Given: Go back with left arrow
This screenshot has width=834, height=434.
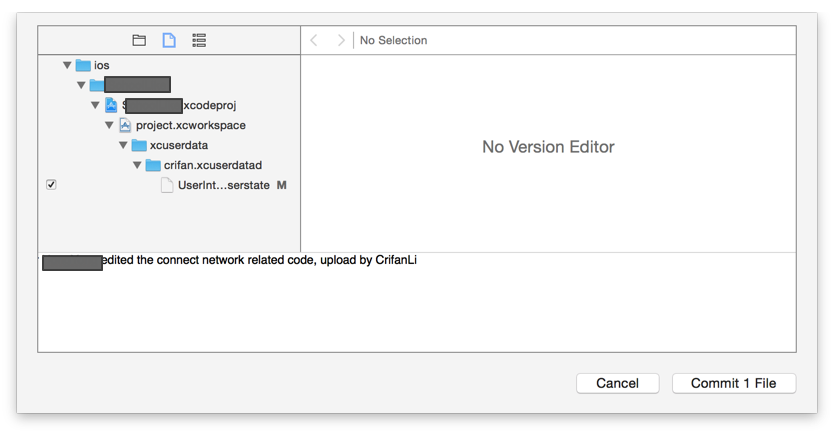Looking at the screenshot, I should coord(314,40).
